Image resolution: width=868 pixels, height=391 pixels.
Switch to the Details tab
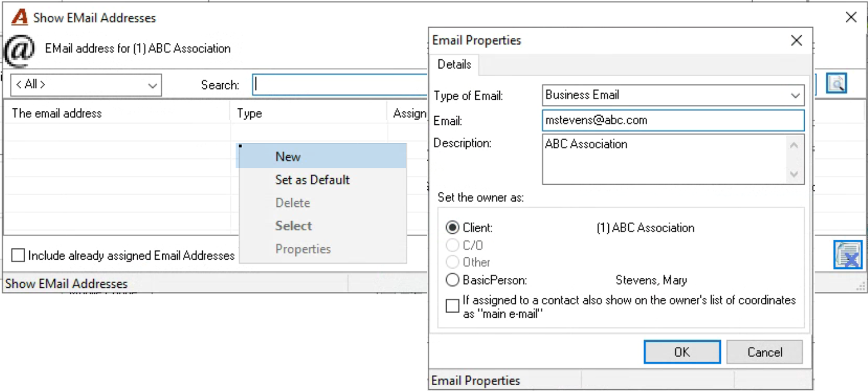pos(454,64)
